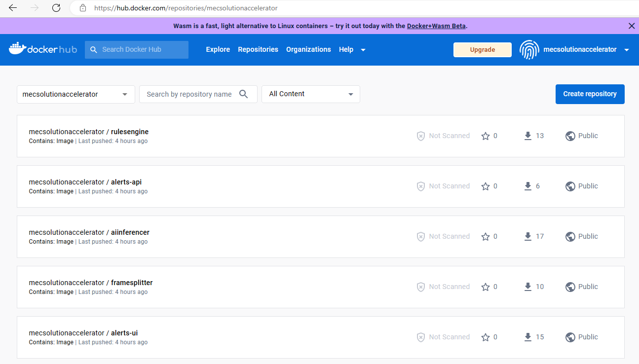This screenshot has width=639, height=364.
Task: Open the Explore page
Action: [x=218, y=49]
